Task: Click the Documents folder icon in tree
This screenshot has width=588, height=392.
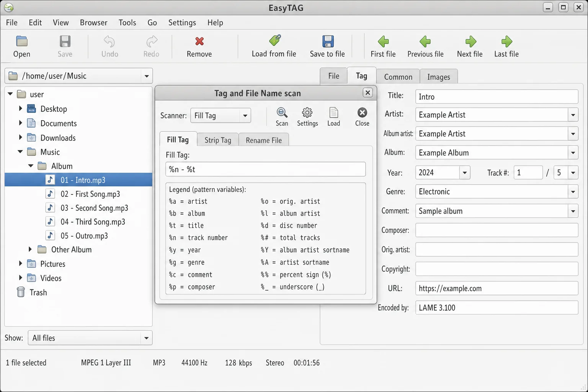Action: (x=31, y=123)
